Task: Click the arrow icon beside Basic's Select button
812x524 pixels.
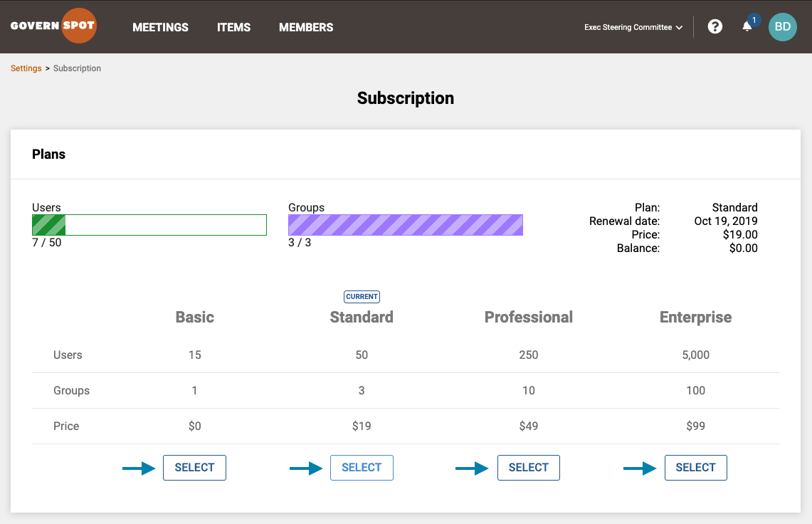Action: click(x=139, y=468)
